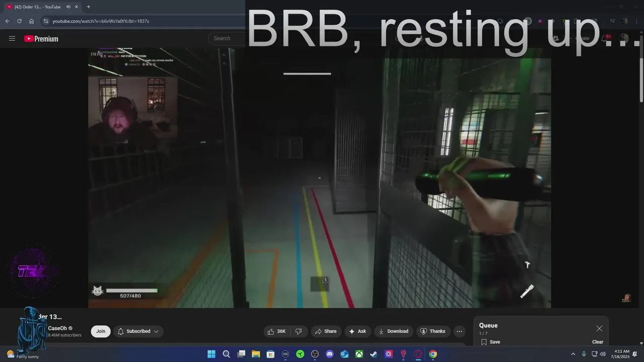The height and width of the screenshot is (362, 644).
Task: Open a new browser tab
Action: click(x=89, y=7)
